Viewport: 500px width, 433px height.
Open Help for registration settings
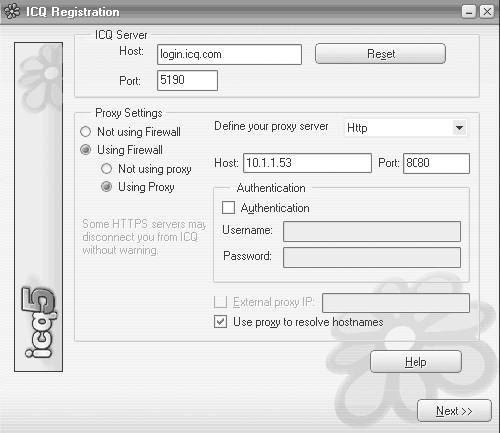click(416, 362)
